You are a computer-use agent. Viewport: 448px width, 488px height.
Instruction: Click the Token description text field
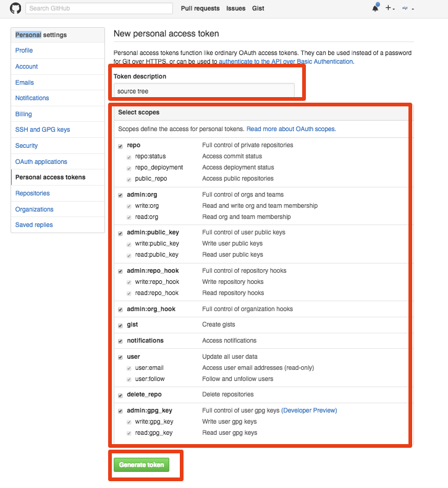[x=204, y=91]
